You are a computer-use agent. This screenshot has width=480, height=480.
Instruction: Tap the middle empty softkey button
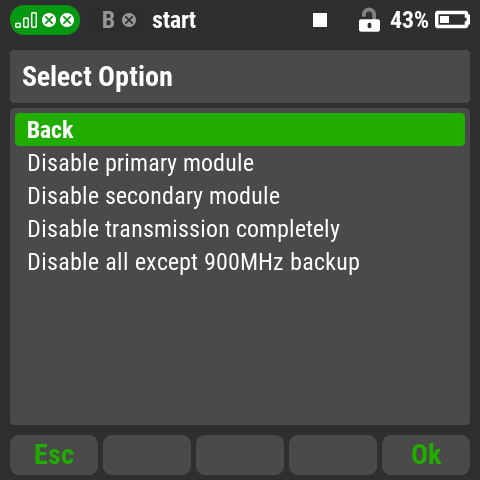click(240, 455)
